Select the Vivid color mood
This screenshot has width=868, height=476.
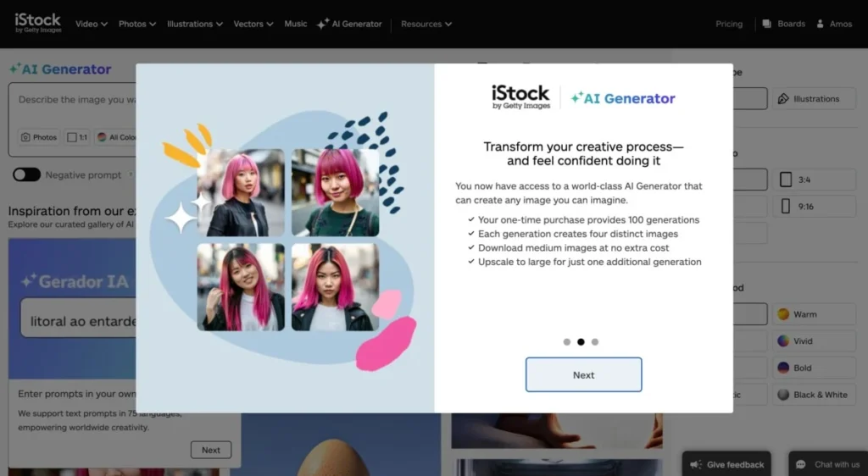coord(814,341)
